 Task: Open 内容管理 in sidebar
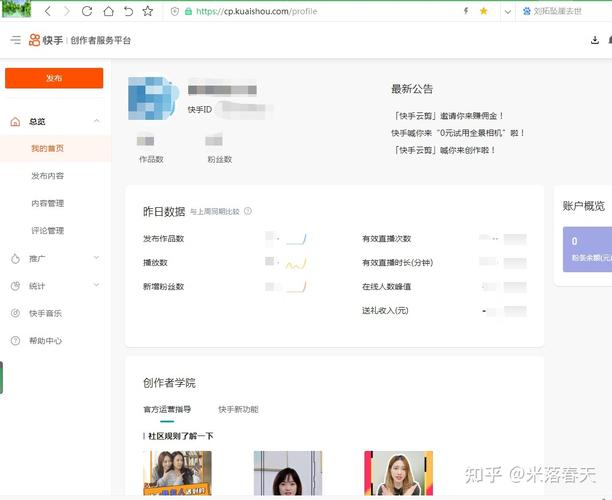[47, 203]
